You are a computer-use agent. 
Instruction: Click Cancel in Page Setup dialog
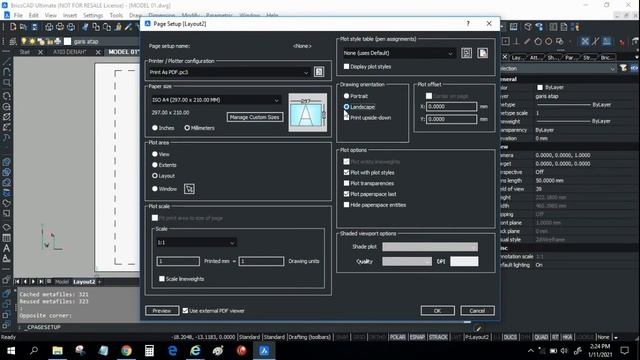[x=477, y=311]
